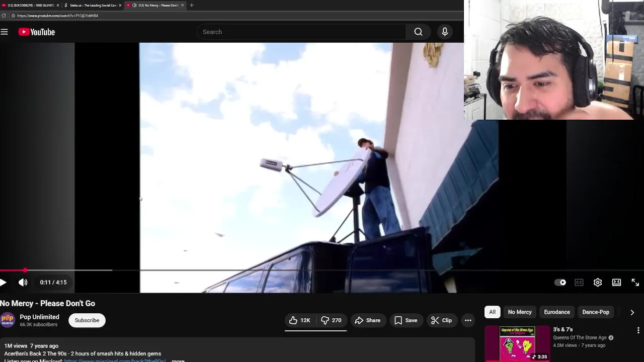Screen dimensions: 644x362
Task: Focus the YouTube search box
Action: tap(301, 32)
